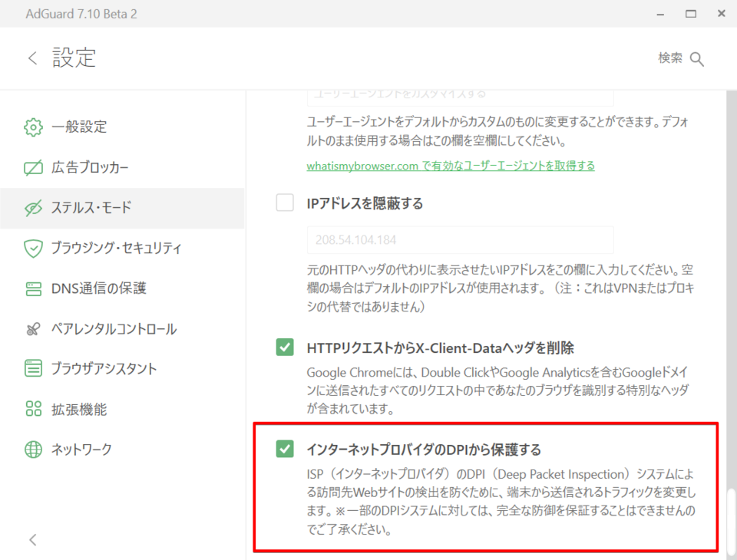Click HTTPリクエストからX-Client-Dataヘッダを削除 heading

(441, 348)
